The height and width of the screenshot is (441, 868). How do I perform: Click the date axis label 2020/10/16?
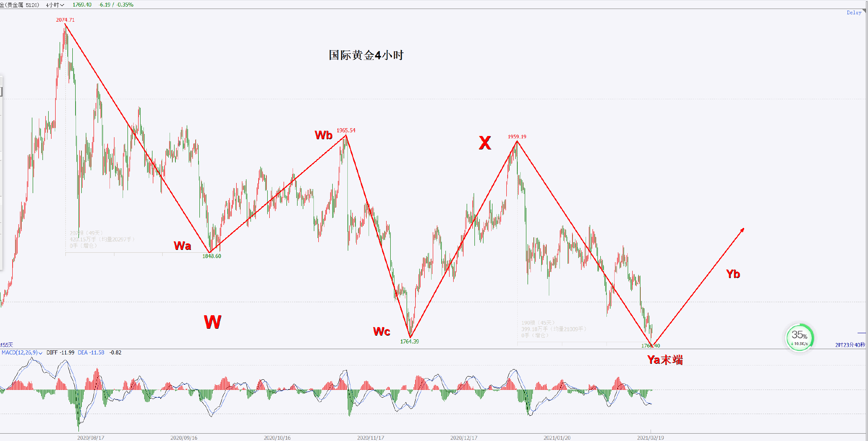(277, 438)
